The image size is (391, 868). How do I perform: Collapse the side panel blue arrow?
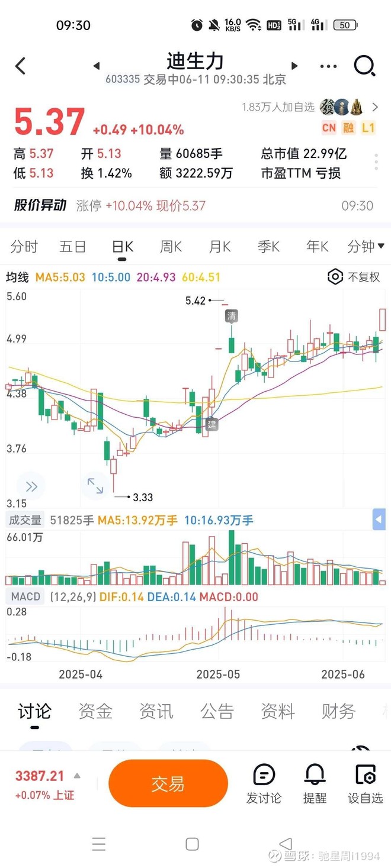pyautogui.click(x=379, y=520)
